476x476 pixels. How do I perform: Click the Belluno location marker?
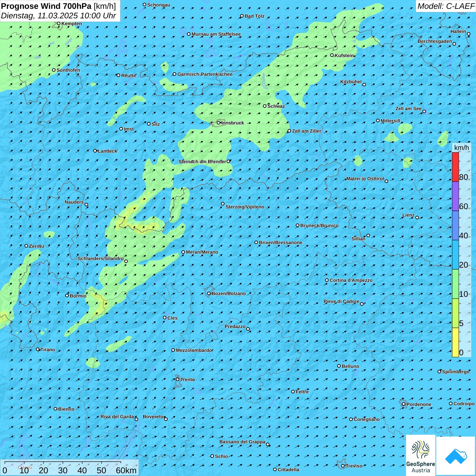[339, 366]
